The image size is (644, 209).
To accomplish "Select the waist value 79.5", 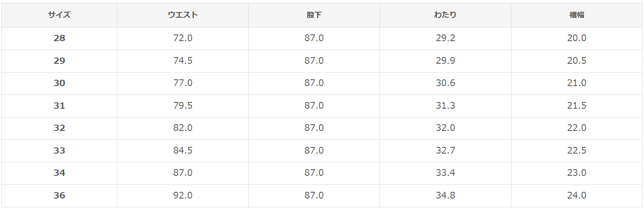I will [183, 106].
